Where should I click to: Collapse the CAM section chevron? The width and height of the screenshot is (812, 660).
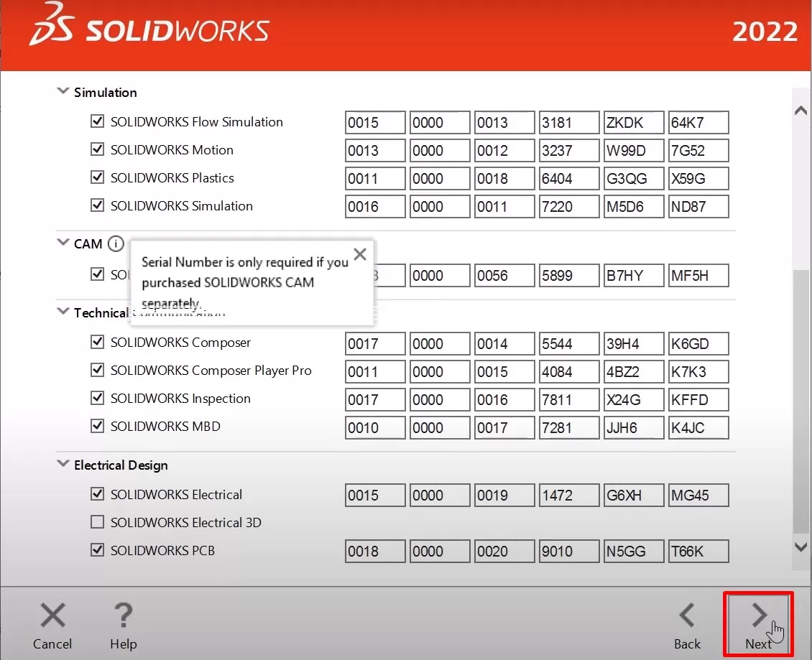[63, 243]
